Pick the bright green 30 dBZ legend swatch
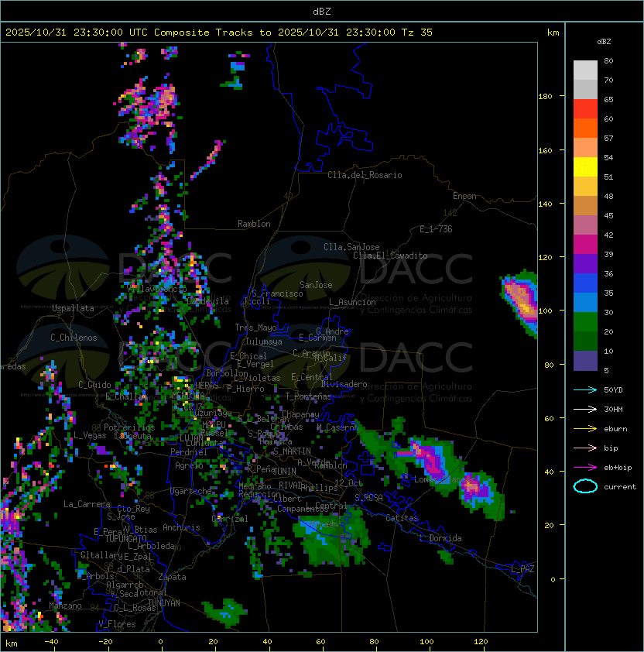 [585, 322]
